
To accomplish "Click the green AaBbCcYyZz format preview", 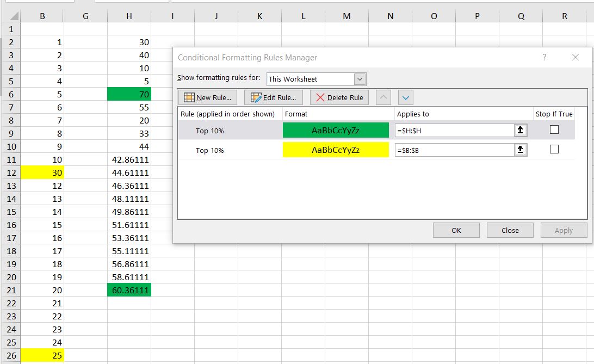I will click(x=336, y=131).
